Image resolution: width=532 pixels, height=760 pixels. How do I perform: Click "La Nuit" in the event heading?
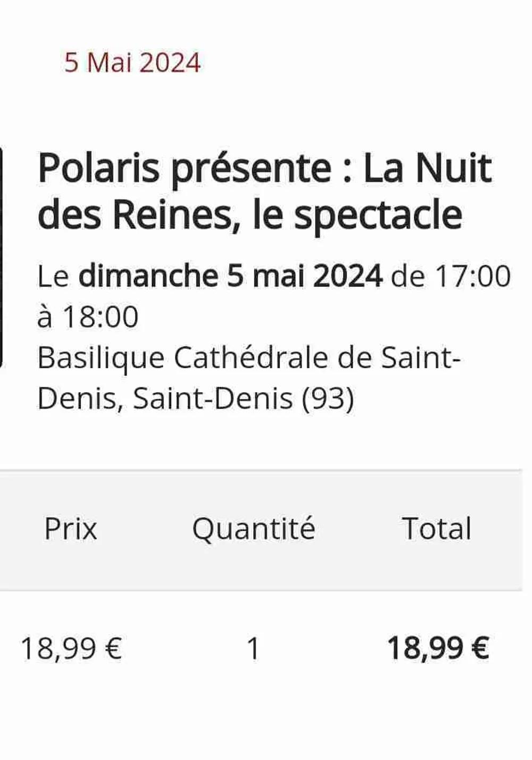[427, 168]
